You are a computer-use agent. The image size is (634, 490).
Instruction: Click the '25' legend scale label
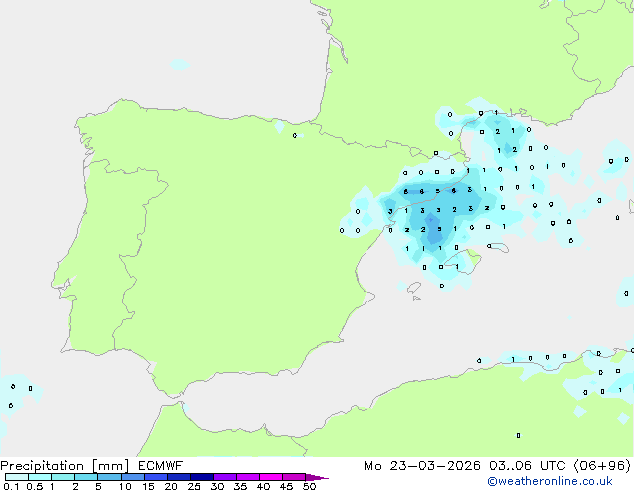coord(194,486)
